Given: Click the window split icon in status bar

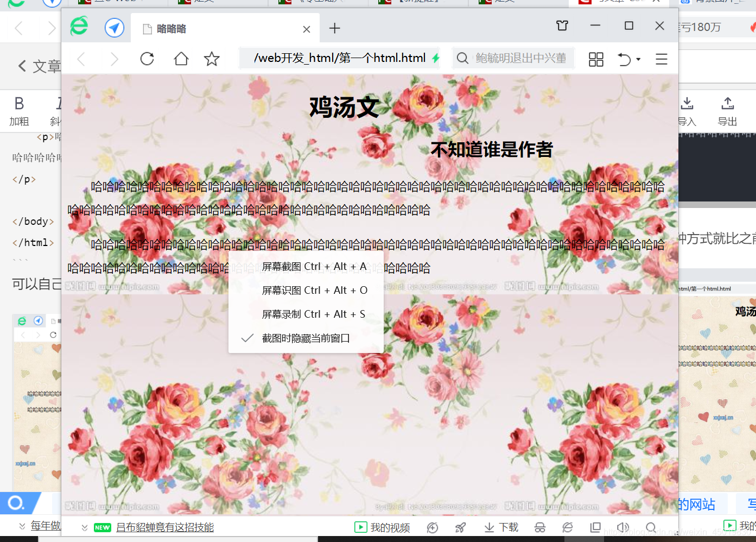Looking at the screenshot, I should pyautogui.click(x=595, y=527).
